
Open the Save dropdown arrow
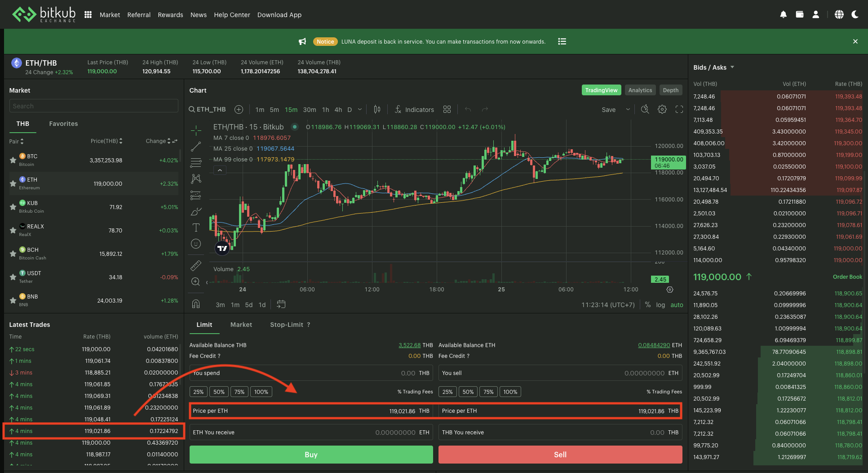628,109
